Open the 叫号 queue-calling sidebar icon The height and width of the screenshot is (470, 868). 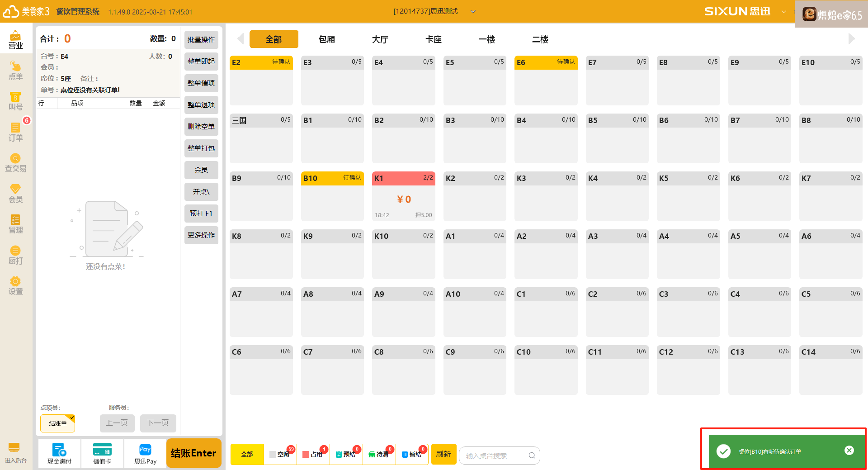(15, 101)
